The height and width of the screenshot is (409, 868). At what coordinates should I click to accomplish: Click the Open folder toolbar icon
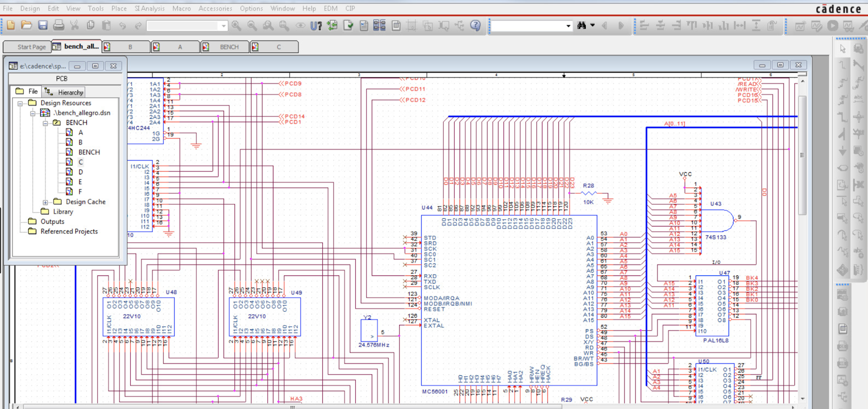pos(27,26)
